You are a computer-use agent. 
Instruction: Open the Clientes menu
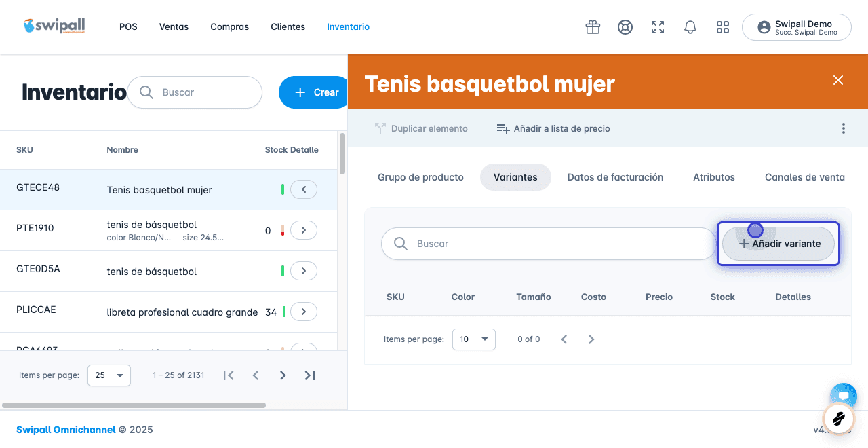click(x=288, y=27)
